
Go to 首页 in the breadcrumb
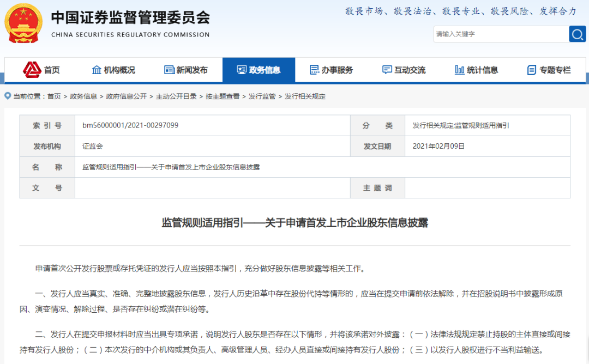54,96
